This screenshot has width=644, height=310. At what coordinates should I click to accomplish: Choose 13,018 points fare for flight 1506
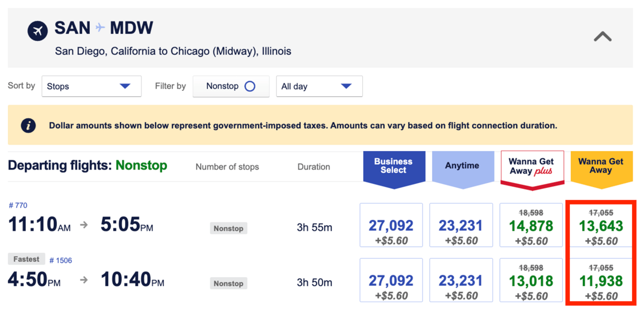(531, 280)
